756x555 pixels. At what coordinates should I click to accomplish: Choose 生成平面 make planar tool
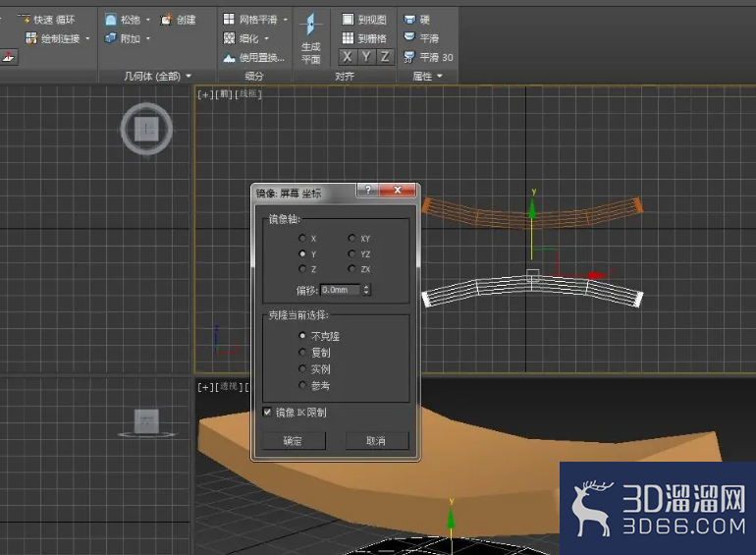[x=311, y=38]
